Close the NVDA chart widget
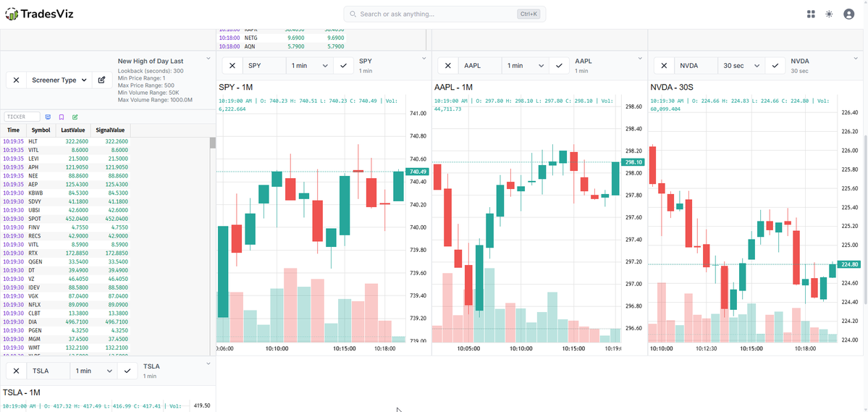The width and height of the screenshot is (868, 412). click(x=664, y=65)
